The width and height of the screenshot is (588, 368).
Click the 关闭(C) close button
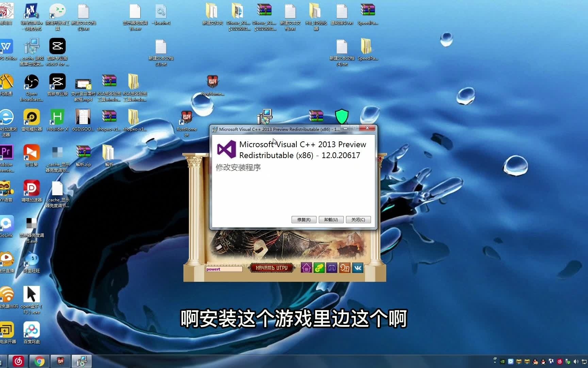click(358, 220)
